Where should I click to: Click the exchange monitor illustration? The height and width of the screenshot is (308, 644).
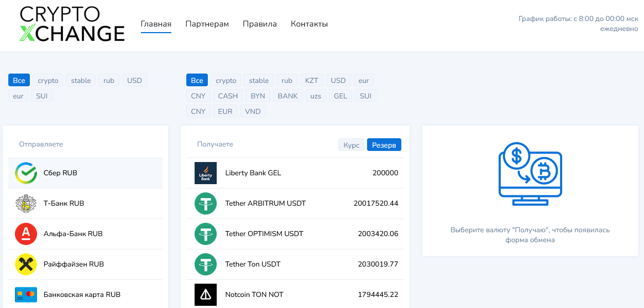(530, 174)
